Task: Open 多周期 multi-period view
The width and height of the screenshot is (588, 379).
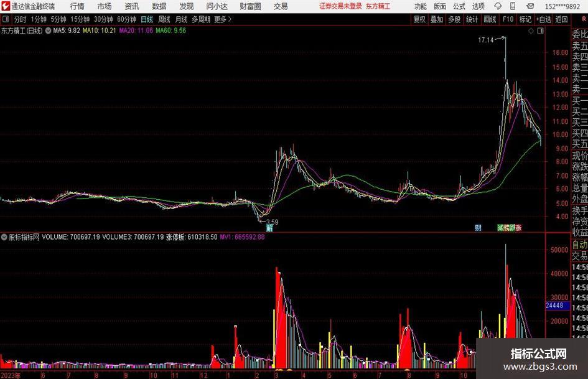Action: (x=200, y=19)
